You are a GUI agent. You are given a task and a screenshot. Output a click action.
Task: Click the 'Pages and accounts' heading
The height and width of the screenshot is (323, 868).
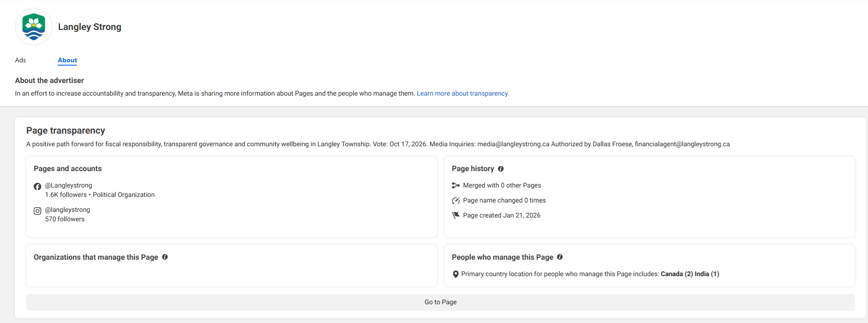pos(67,168)
